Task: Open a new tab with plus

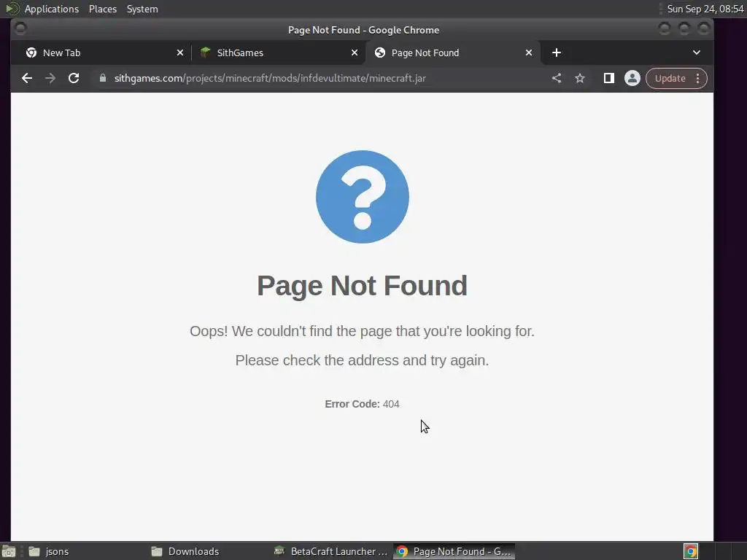Action: pyautogui.click(x=557, y=52)
